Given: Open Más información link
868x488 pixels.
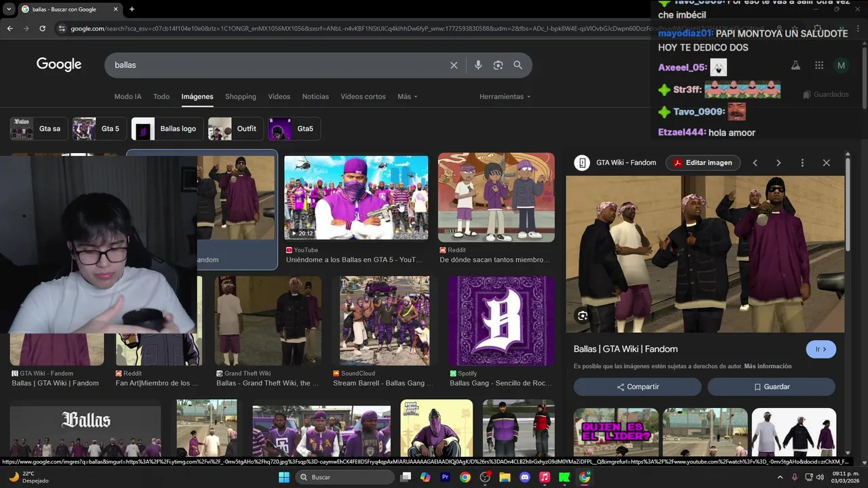Looking at the screenshot, I should point(768,367).
